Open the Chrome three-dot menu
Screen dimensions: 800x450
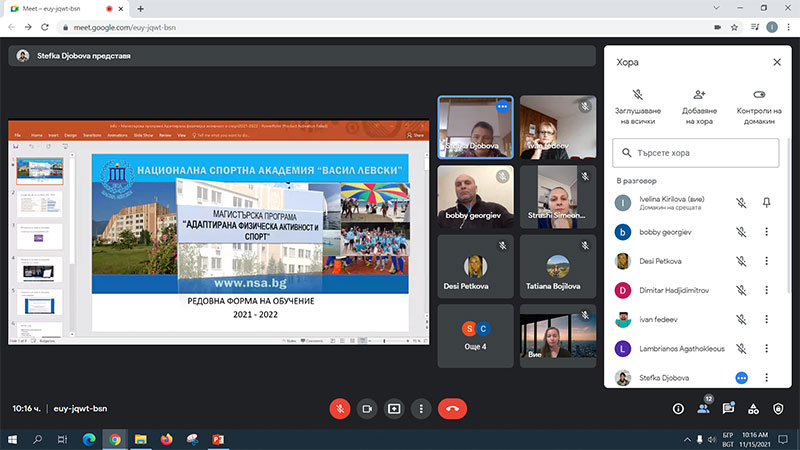point(789,27)
